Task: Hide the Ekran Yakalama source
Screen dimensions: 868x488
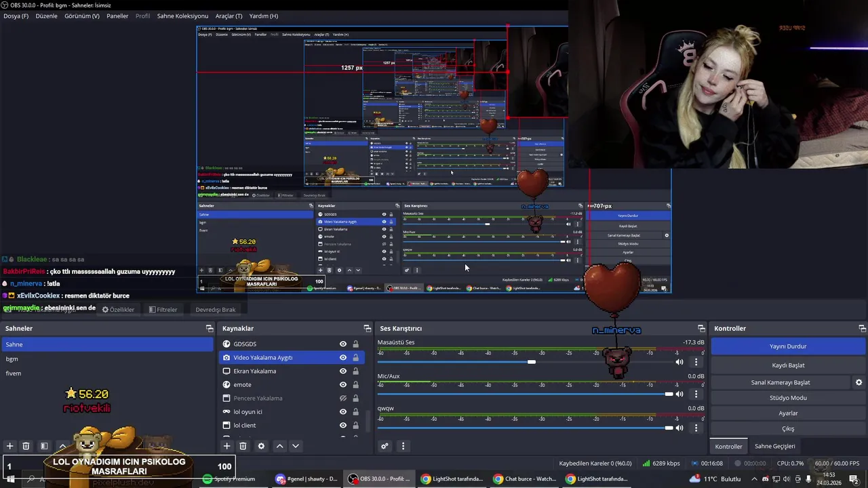Action: tap(343, 371)
